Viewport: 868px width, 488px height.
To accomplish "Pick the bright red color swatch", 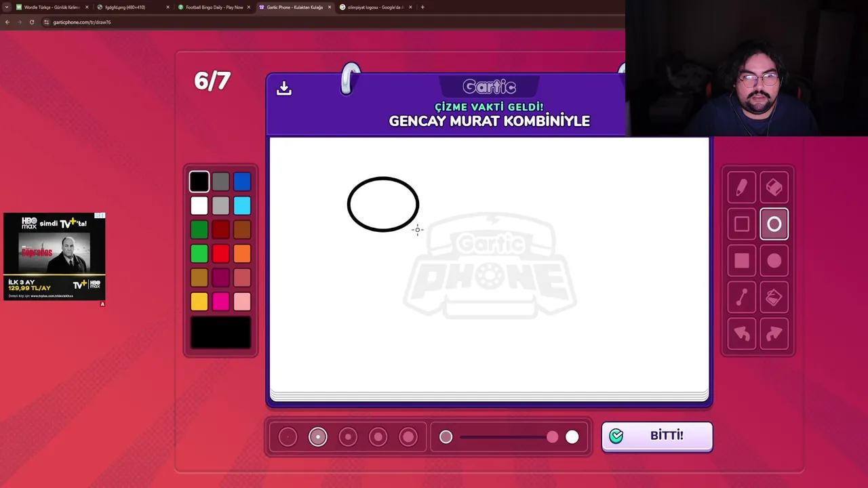I will tap(220, 253).
